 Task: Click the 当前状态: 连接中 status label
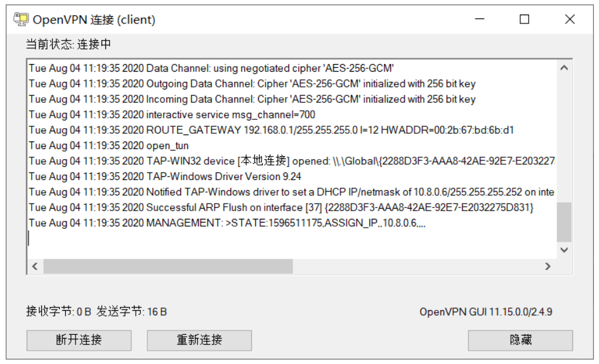click(69, 44)
